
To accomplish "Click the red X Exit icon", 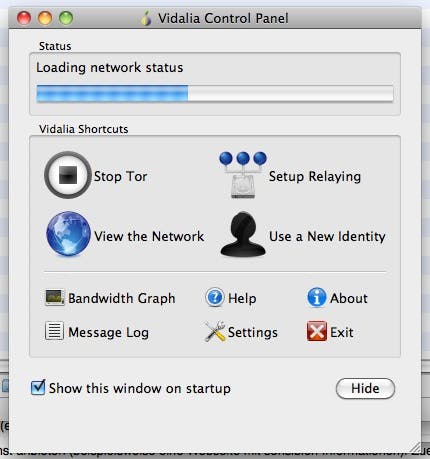I will tap(316, 331).
